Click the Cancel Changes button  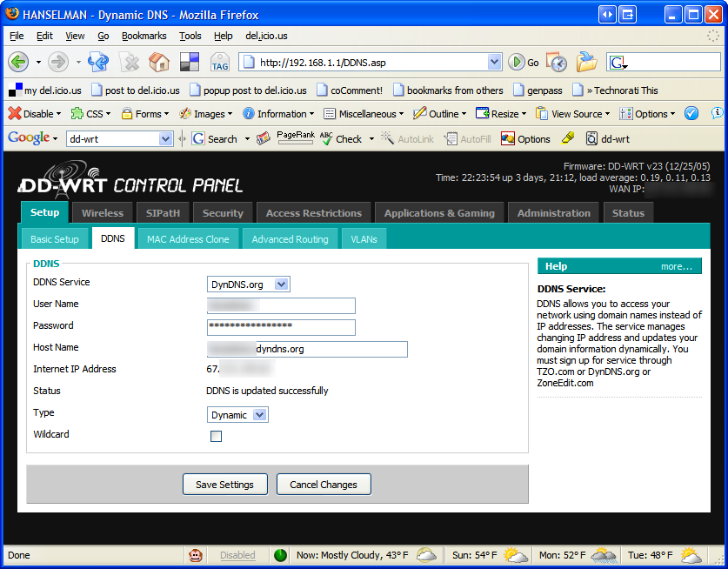pos(324,485)
